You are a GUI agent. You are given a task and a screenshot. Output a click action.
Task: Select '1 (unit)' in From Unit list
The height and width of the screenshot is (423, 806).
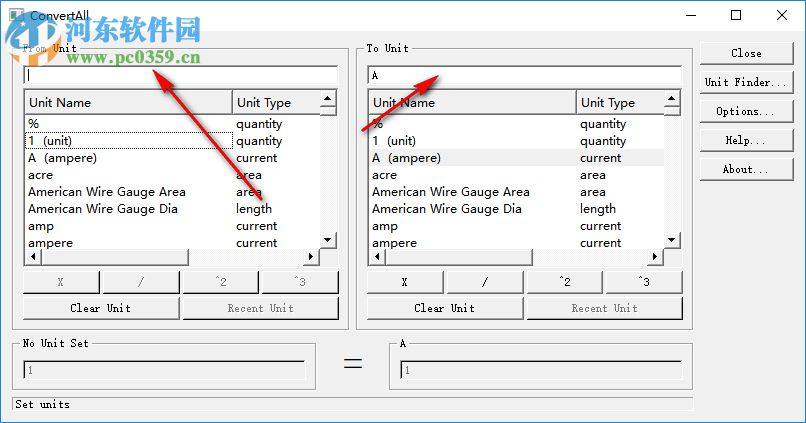[x=173, y=141]
